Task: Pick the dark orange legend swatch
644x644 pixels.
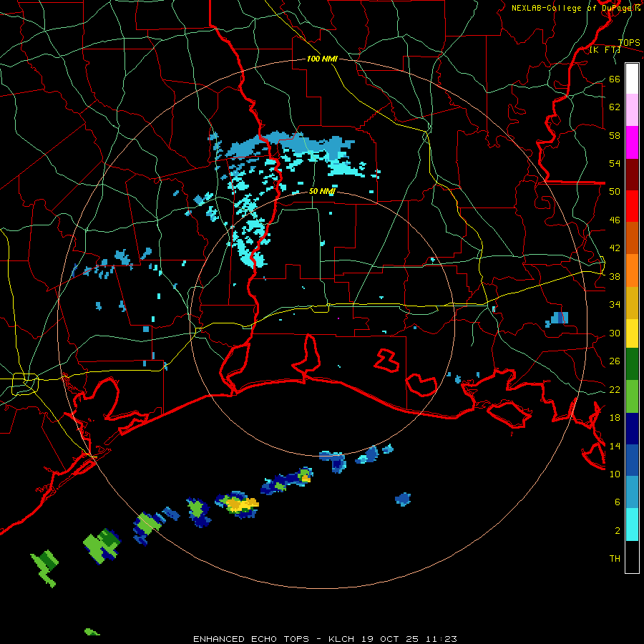Action: coord(632,238)
